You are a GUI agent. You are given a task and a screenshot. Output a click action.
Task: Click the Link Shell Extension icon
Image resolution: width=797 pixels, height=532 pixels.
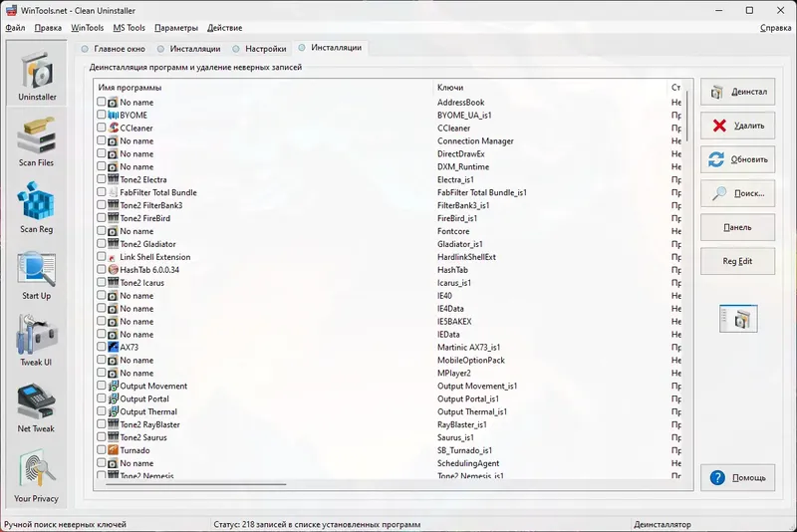click(x=114, y=257)
